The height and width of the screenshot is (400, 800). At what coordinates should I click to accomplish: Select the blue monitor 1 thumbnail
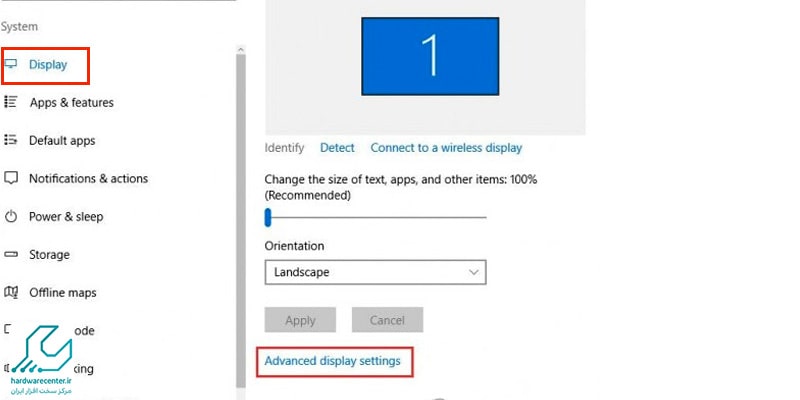coord(430,56)
